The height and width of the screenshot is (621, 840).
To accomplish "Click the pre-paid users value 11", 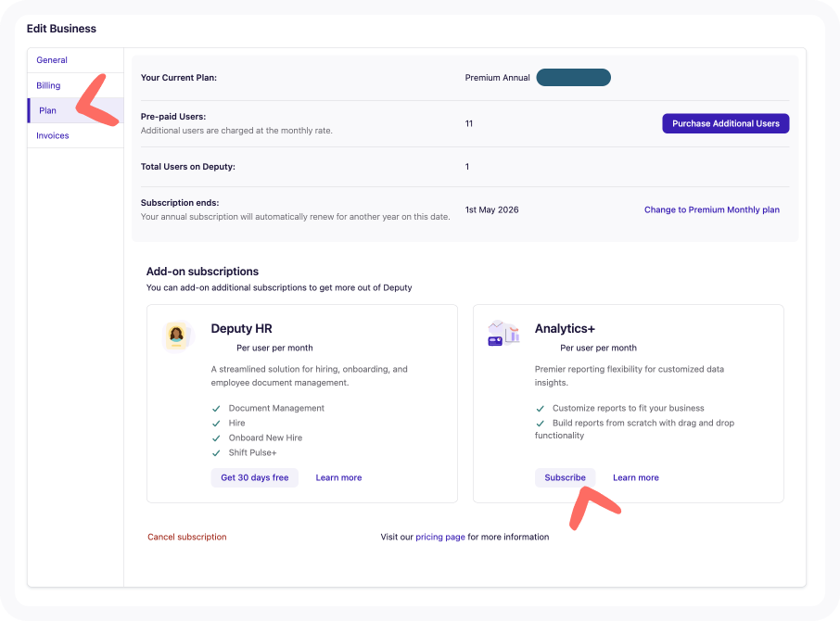I will tap(469, 123).
